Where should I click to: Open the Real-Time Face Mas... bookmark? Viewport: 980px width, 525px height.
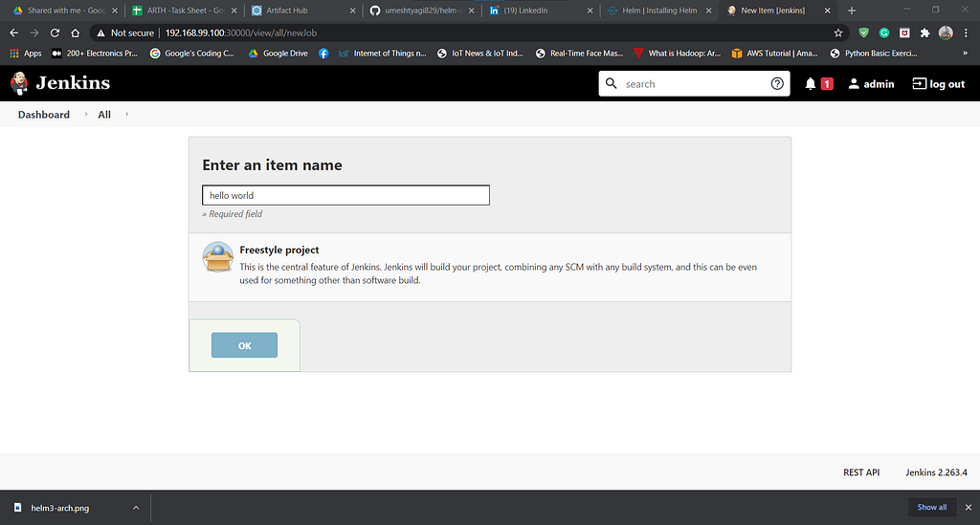coord(579,54)
